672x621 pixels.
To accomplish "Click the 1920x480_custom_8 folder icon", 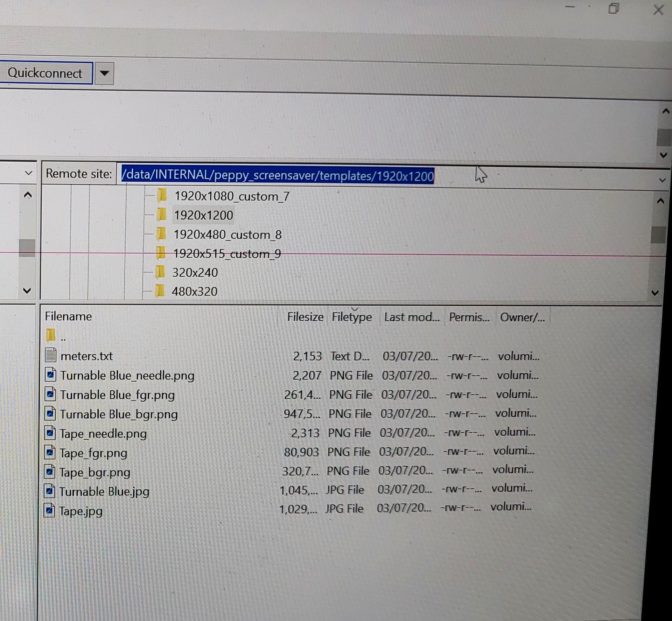I will click(161, 233).
